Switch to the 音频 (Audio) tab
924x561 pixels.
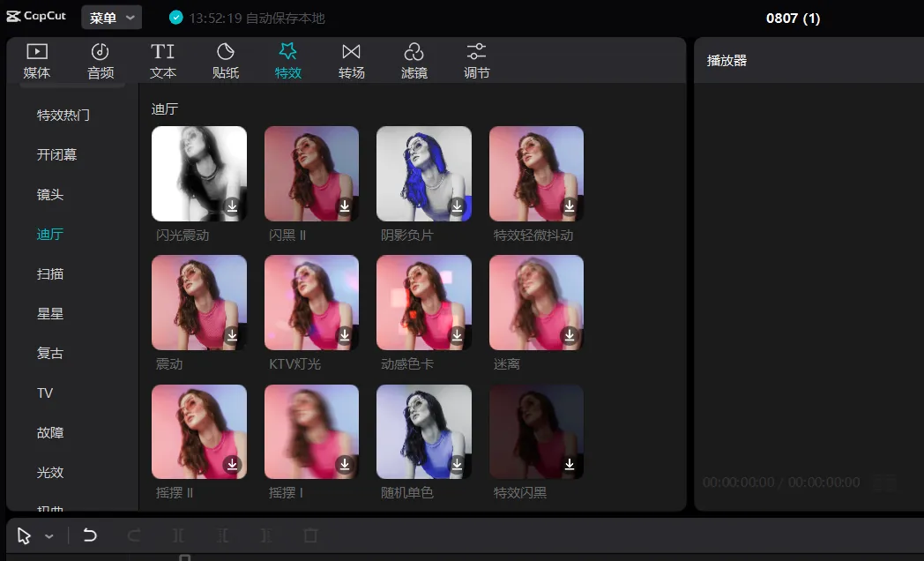[x=100, y=60]
